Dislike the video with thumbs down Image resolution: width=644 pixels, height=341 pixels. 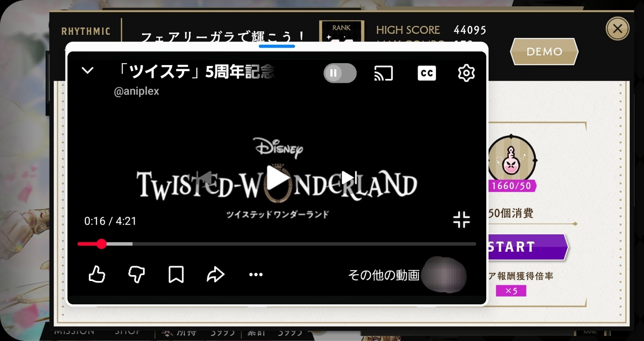pyautogui.click(x=136, y=274)
